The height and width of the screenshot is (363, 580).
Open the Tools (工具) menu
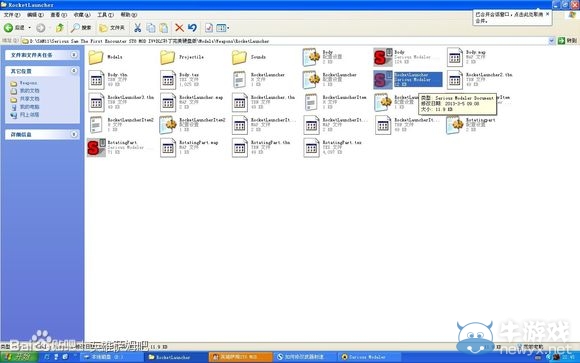[105, 15]
